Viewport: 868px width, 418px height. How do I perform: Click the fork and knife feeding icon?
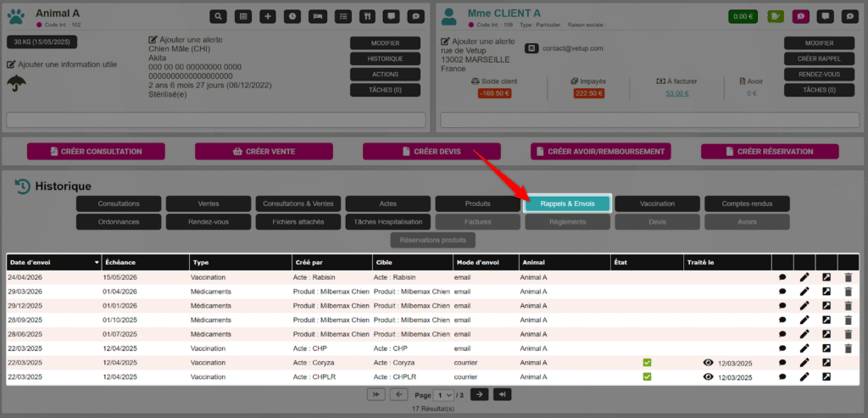(x=366, y=16)
